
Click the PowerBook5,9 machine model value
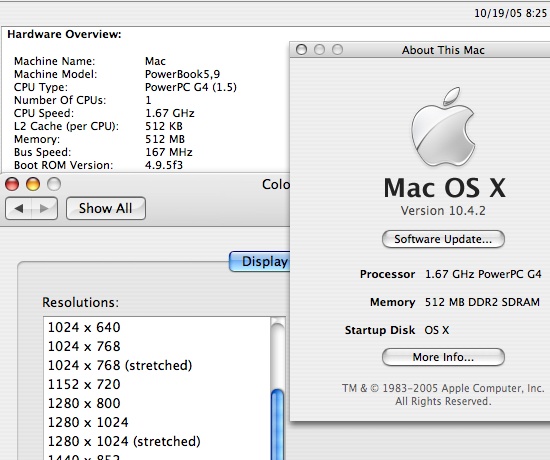point(182,74)
